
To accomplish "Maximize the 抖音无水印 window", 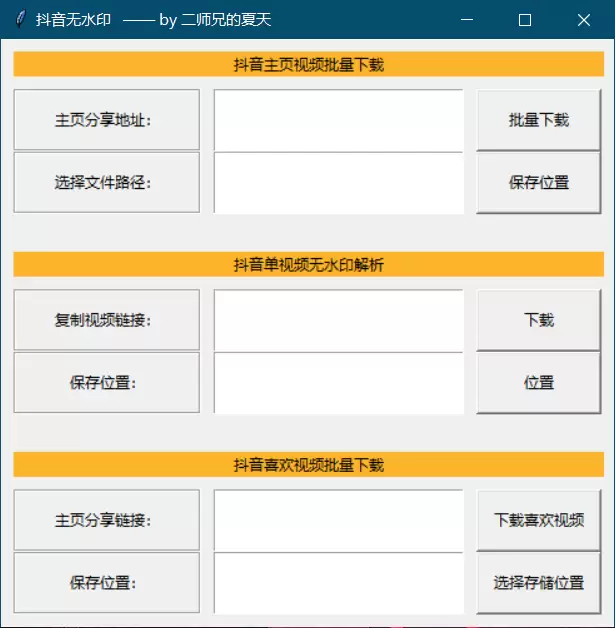I will [525, 19].
